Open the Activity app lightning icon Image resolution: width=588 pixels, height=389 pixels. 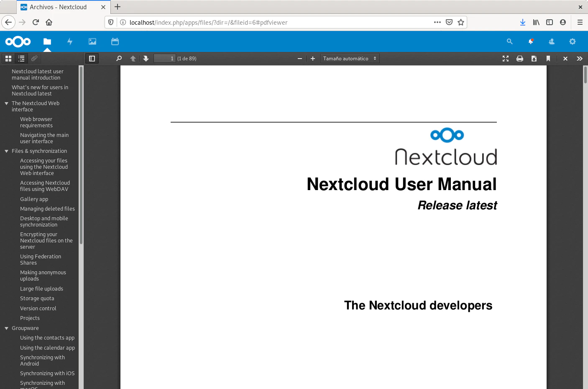[70, 41]
